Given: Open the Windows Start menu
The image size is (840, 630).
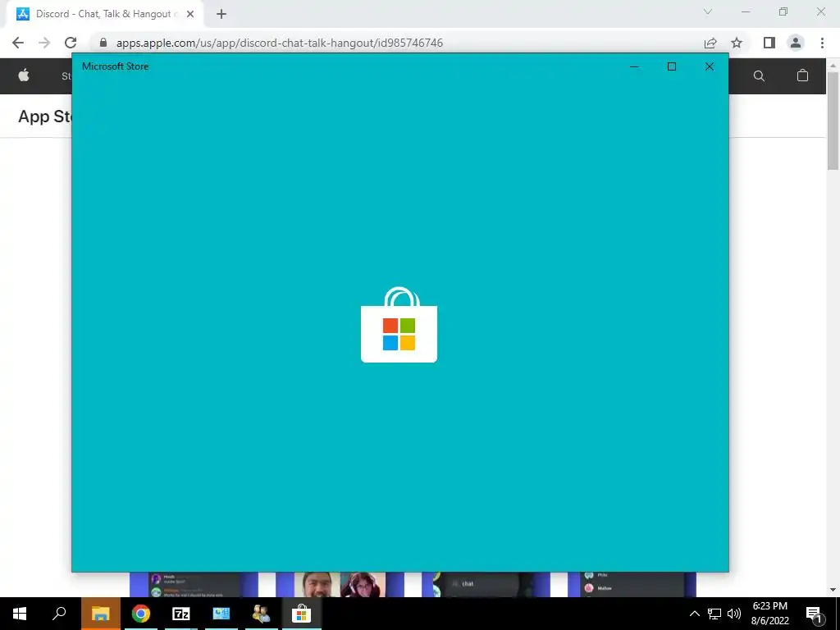Looking at the screenshot, I should pyautogui.click(x=20, y=614).
